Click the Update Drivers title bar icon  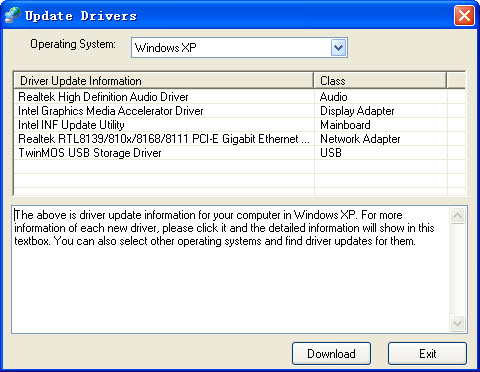click(x=13, y=15)
